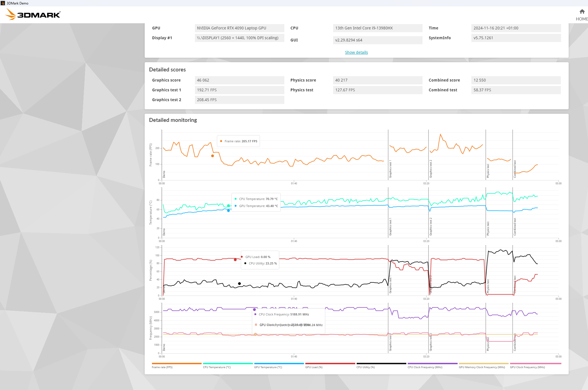Viewport: 588px width, 390px height.
Task: Select Graphics test 1 value 192.71 FPS
Action: tap(239, 90)
